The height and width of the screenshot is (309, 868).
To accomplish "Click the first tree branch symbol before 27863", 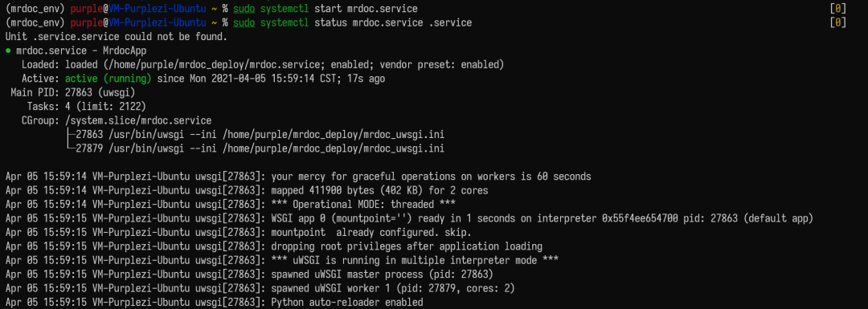I will pyautogui.click(x=70, y=135).
